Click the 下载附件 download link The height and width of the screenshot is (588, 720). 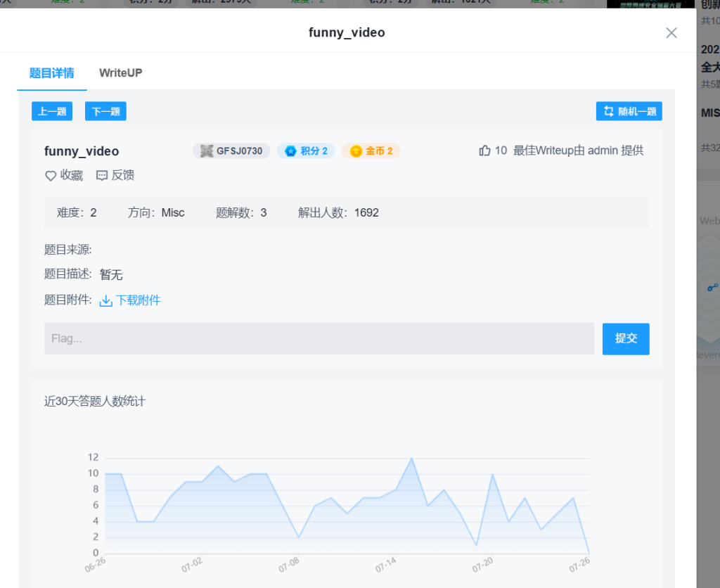(139, 300)
